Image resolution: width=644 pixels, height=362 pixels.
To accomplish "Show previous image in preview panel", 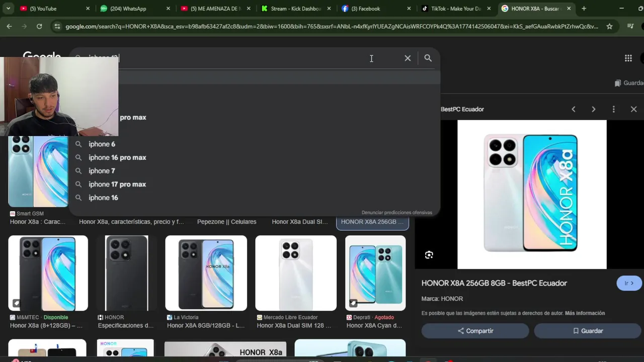I will click(573, 109).
